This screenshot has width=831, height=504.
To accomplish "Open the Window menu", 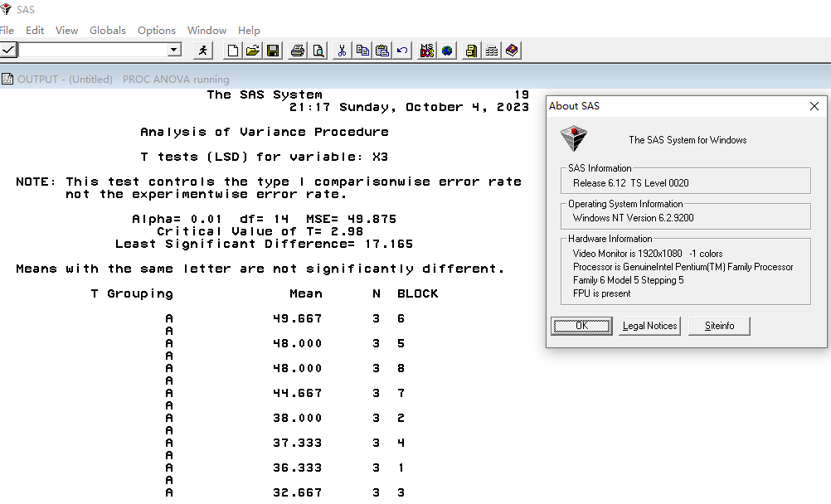I will point(207,30).
